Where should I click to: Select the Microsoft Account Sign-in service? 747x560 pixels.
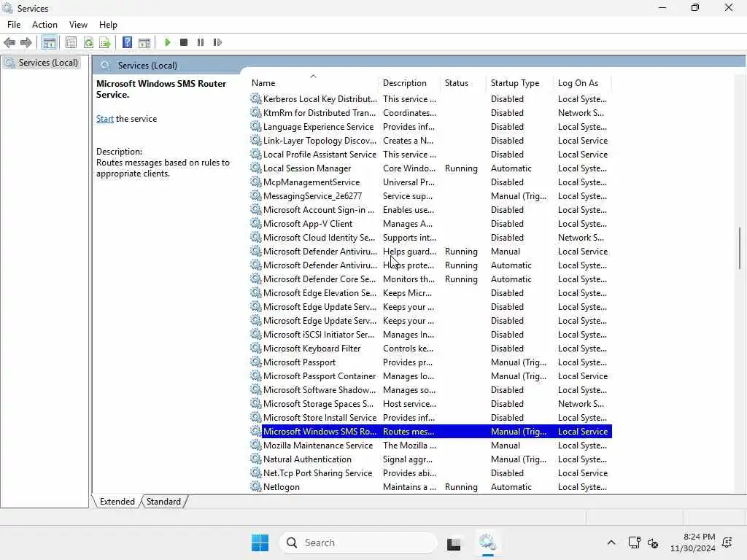coord(430,209)
